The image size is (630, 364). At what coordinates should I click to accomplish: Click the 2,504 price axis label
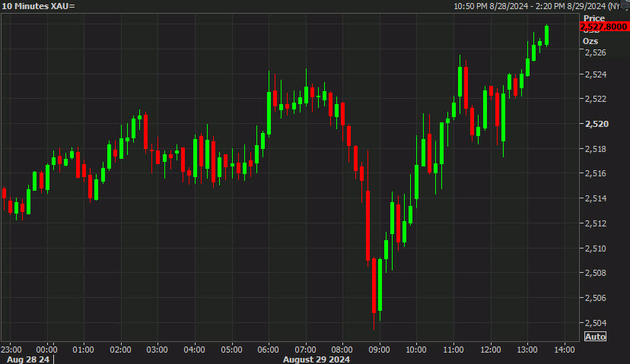point(596,323)
